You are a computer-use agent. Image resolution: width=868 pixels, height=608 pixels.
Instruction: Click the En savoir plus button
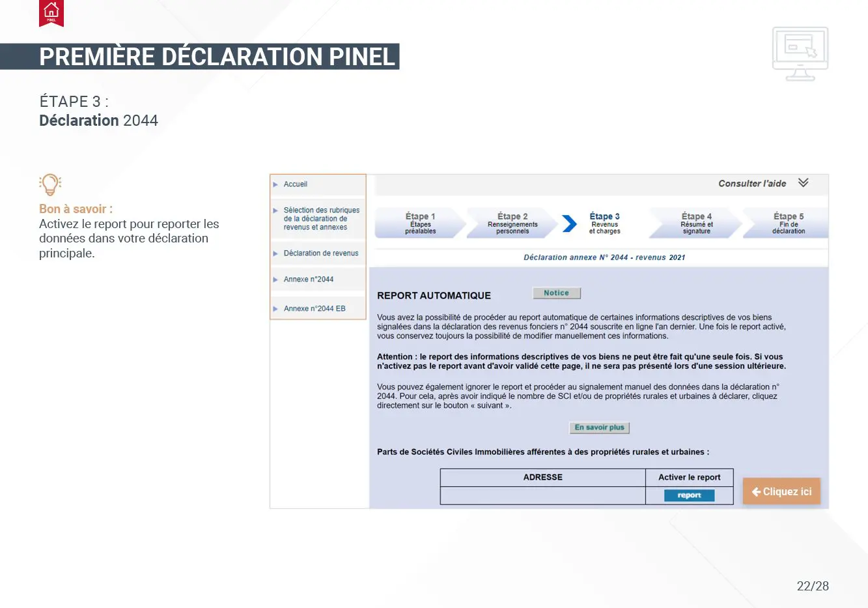click(x=599, y=427)
